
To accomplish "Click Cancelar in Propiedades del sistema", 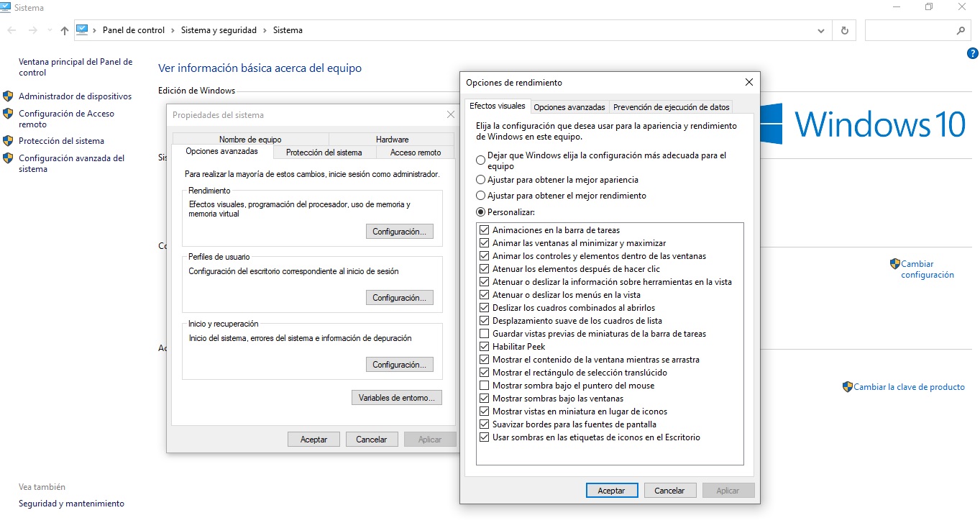I will [372, 440].
